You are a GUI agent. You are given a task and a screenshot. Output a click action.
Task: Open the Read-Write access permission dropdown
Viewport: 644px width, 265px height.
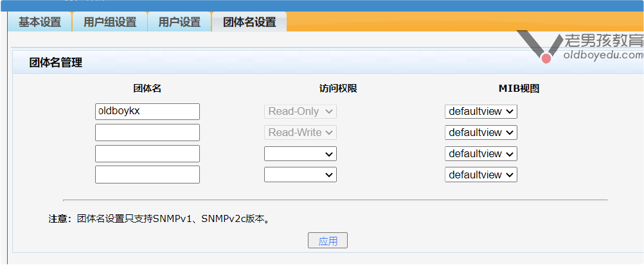pyautogui.click(x=300, y=133)
